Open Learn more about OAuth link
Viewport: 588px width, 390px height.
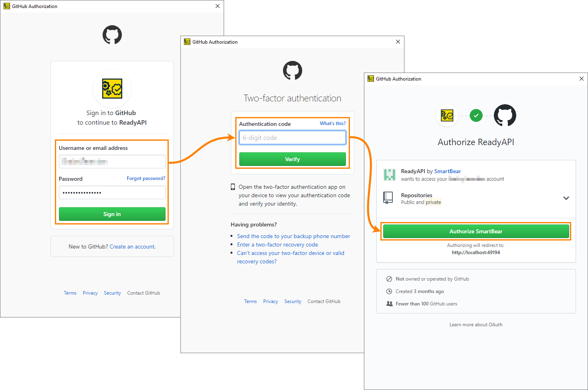tap(476, 325)
